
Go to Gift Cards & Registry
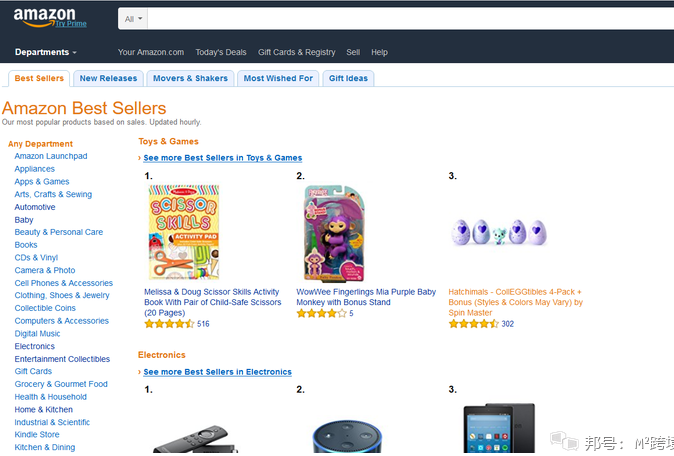pyautogui.click(x=296, y=52)
